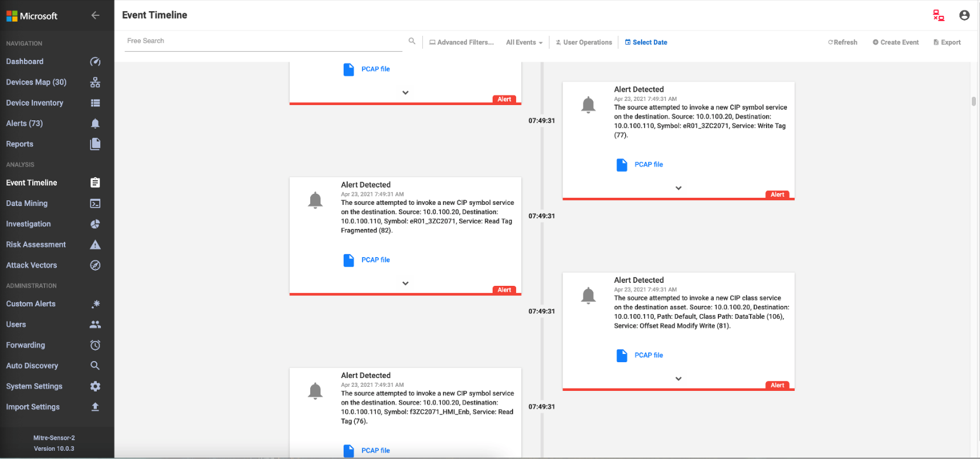Click the Investigation pie chart icon
The height and width of the screenshot is (459, 980).
point(95,224)
